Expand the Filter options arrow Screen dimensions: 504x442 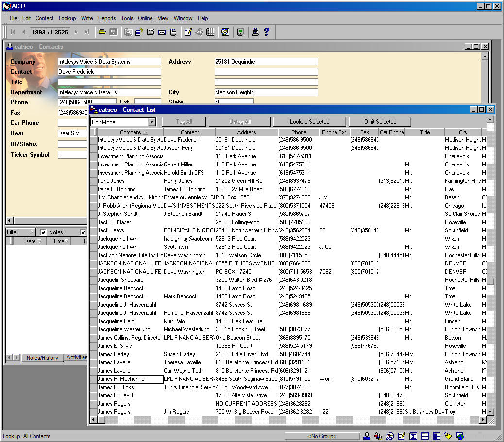pos(32,232)
